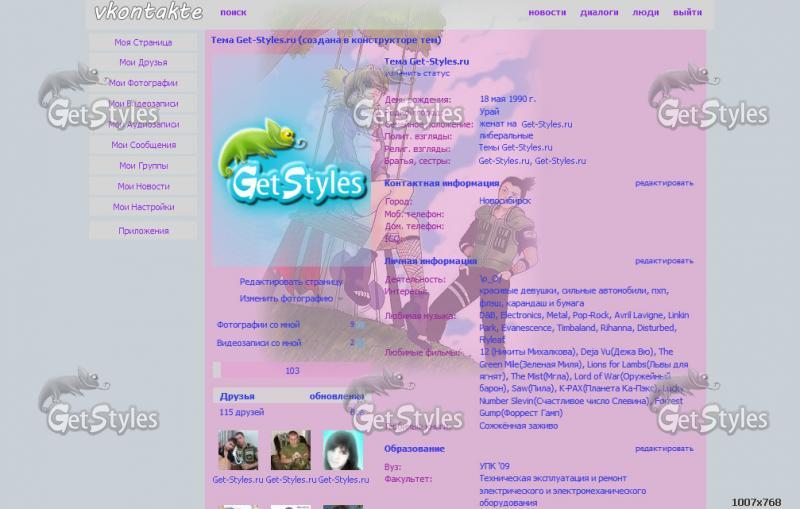
Task: Click the УПК '09 university value
Action: 494,466
